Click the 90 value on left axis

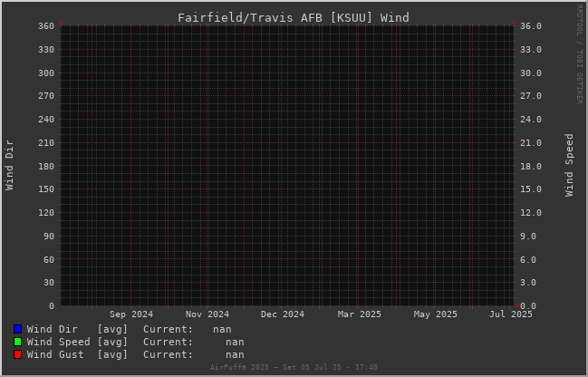[x=49, y=237]
